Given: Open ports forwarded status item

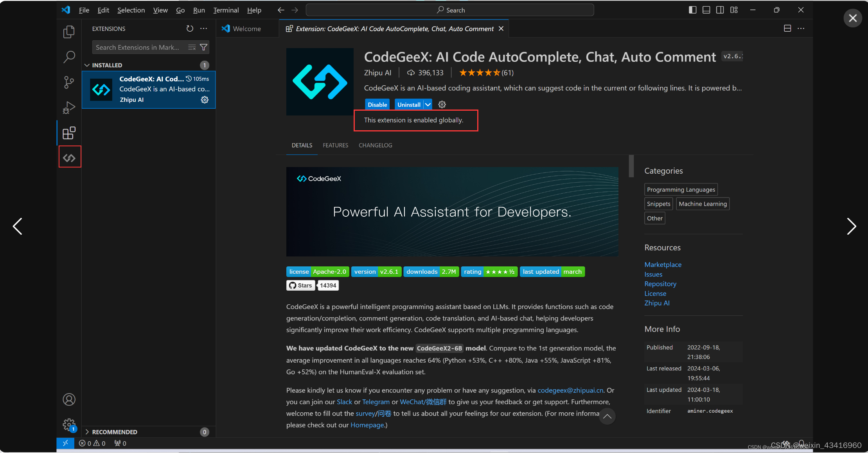Looking at the screenshot, I should 120,443.
